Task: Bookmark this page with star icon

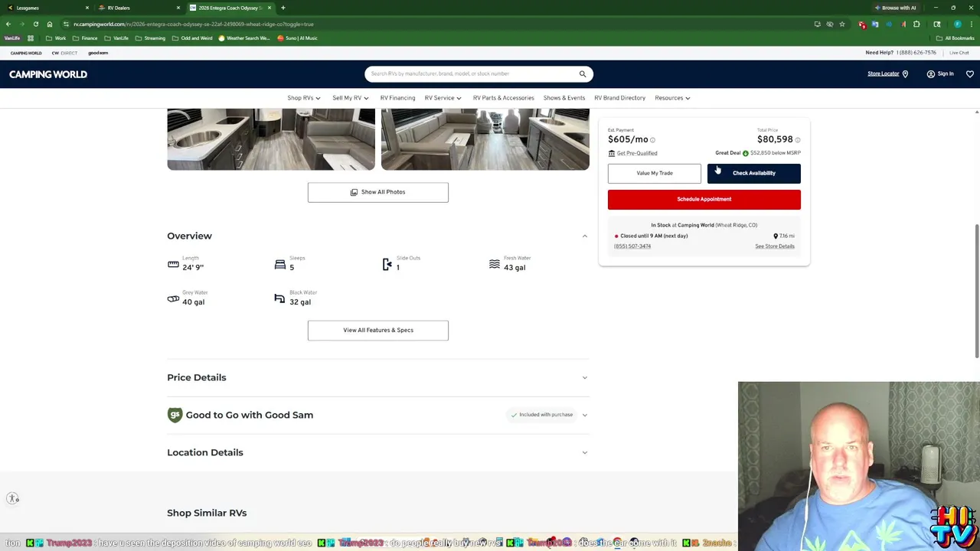Action: 842,24
